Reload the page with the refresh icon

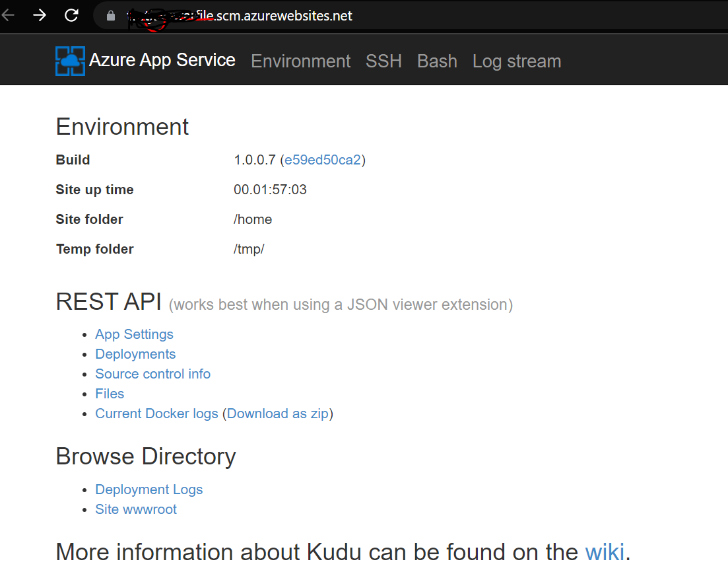pos(71,15)
